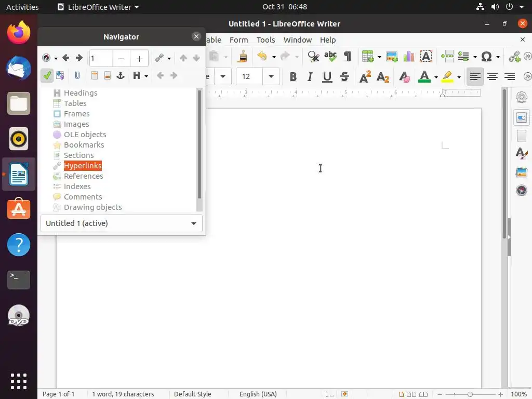This screenshot has width=532, height=399.
Task: Click the Insert Table icon
Action: [x=367, y=56]
